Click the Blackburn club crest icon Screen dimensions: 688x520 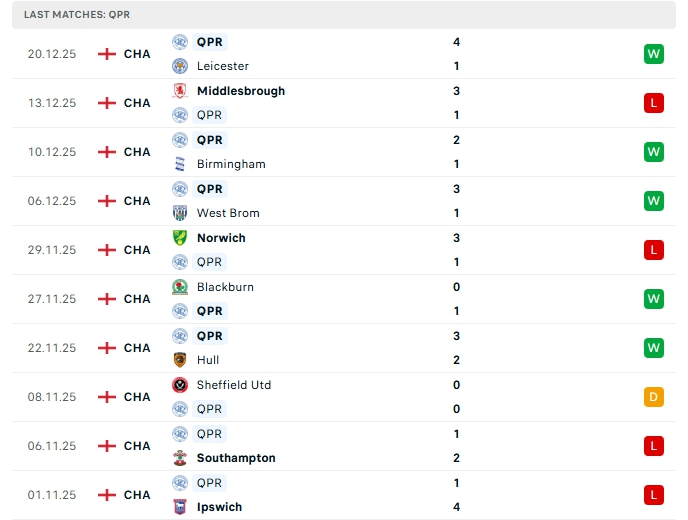click(x=180, y=287)
